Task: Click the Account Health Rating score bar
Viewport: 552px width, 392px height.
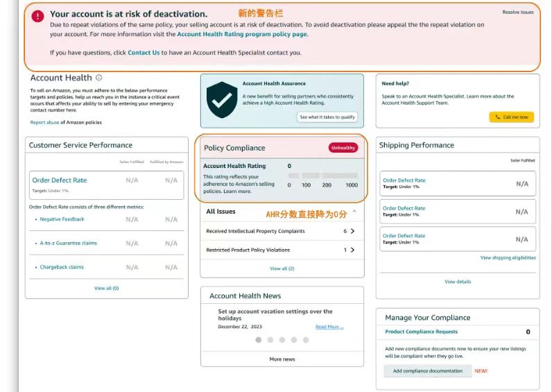Action: point(323,176)
